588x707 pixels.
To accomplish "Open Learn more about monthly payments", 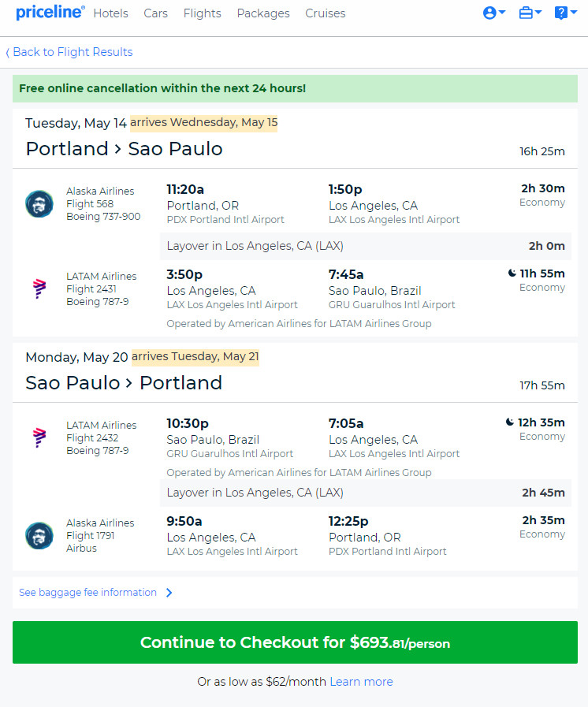I will tap(361, 681).
